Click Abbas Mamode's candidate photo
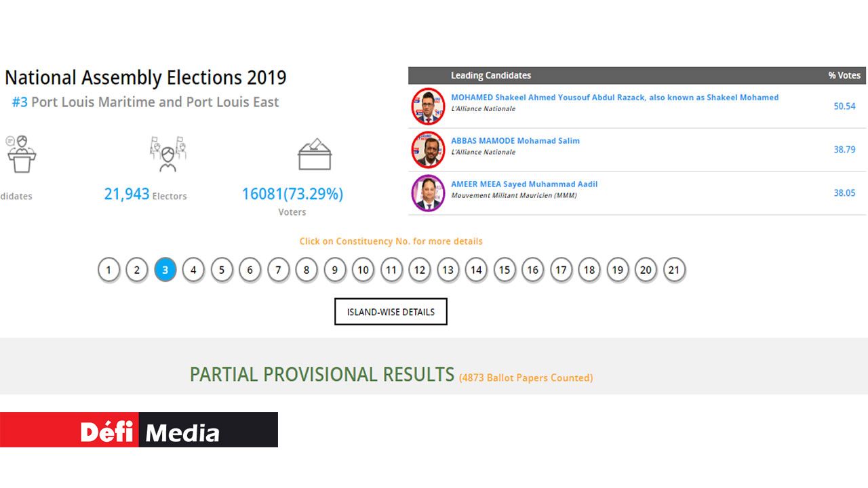Screen dimensions: 868x488 coord(428,149)
